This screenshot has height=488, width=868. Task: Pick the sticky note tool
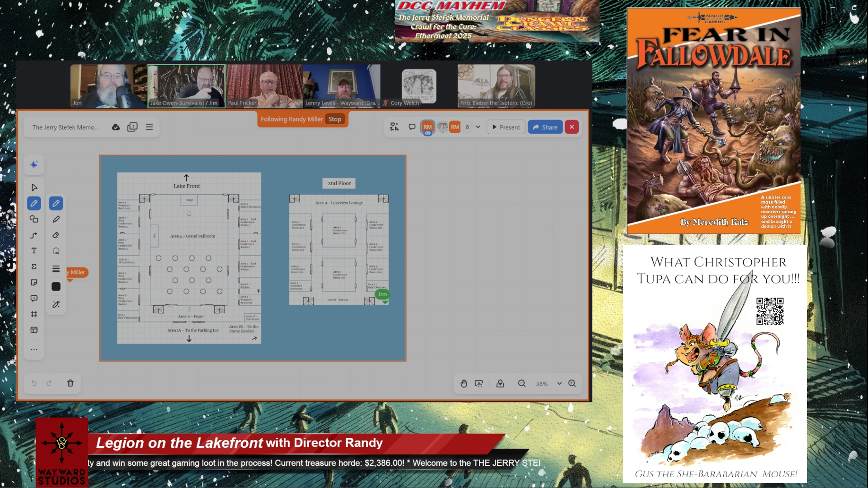tap(34, 283)
